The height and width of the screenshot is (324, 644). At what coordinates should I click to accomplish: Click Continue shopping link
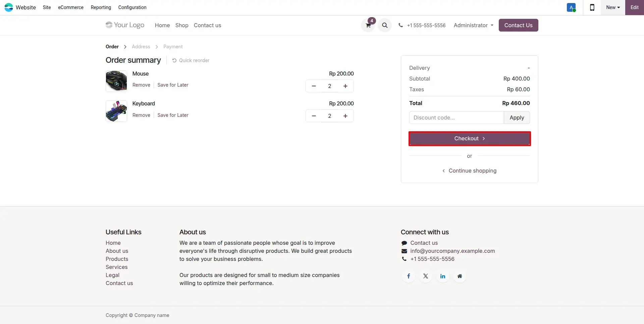(x=469, y=171)
